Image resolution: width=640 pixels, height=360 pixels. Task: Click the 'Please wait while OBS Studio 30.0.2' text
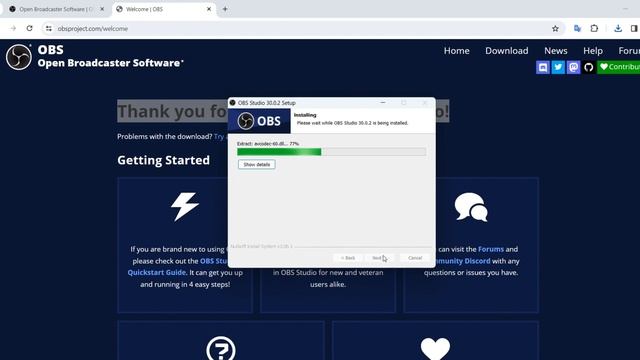pos(352,123)
